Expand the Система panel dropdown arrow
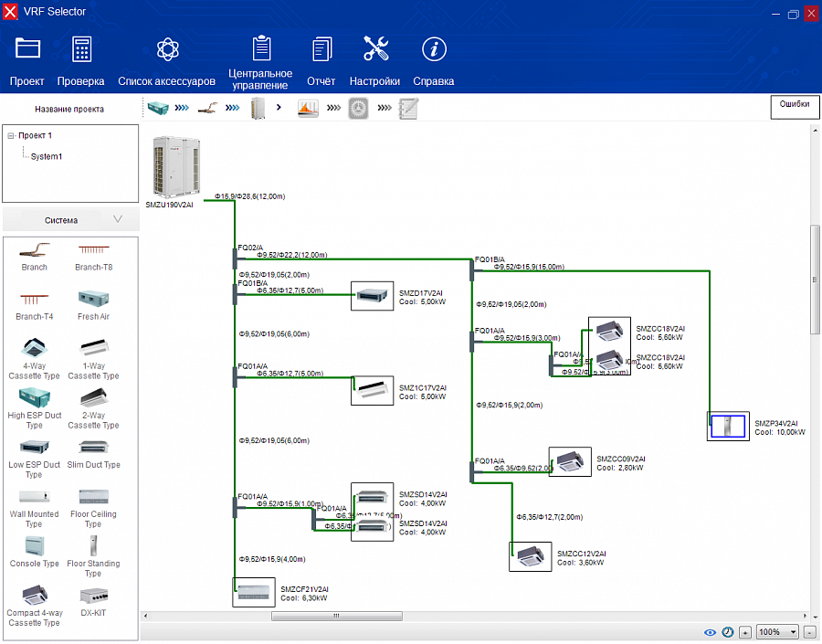This screenshot has height=644, width=822. 118,219
